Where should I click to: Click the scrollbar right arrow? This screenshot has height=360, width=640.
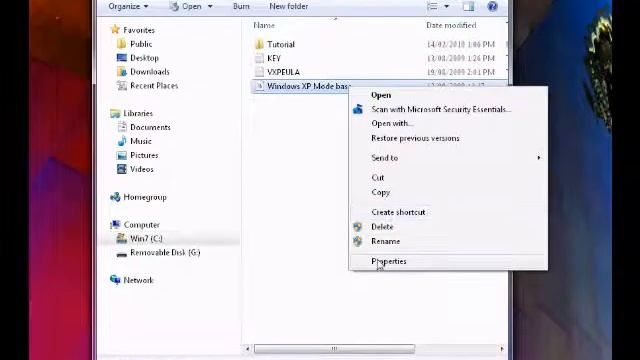coord(502,349)
